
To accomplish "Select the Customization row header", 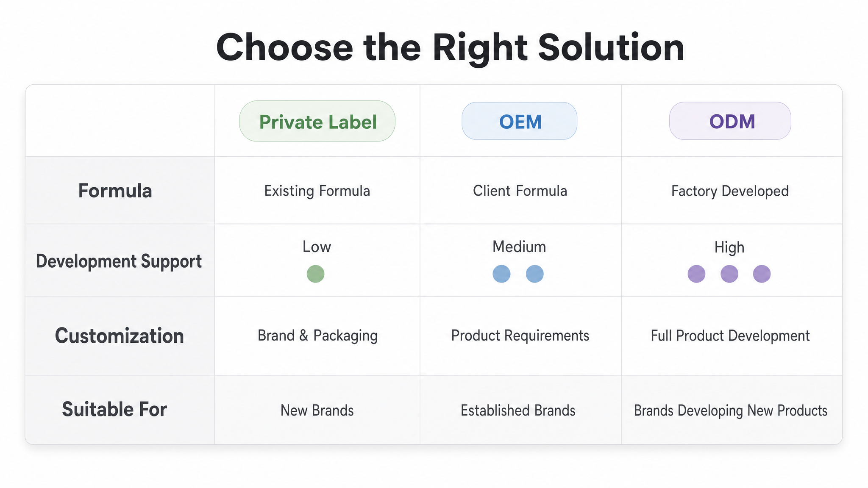I will coord(120,336).
